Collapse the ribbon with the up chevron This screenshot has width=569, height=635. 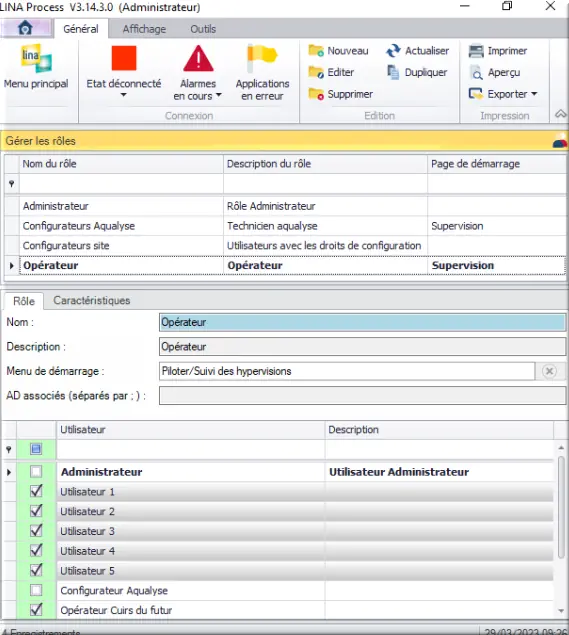tap(560, 114)
